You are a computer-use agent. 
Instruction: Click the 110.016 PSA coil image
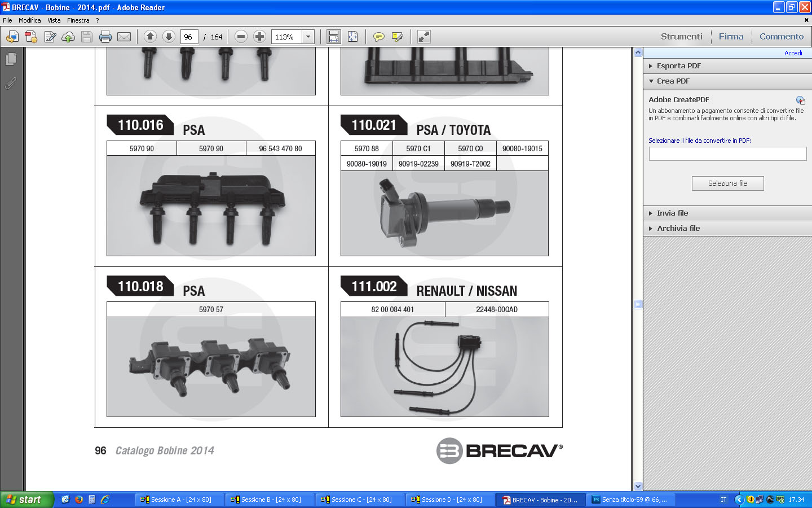click(x=211, y=206)
